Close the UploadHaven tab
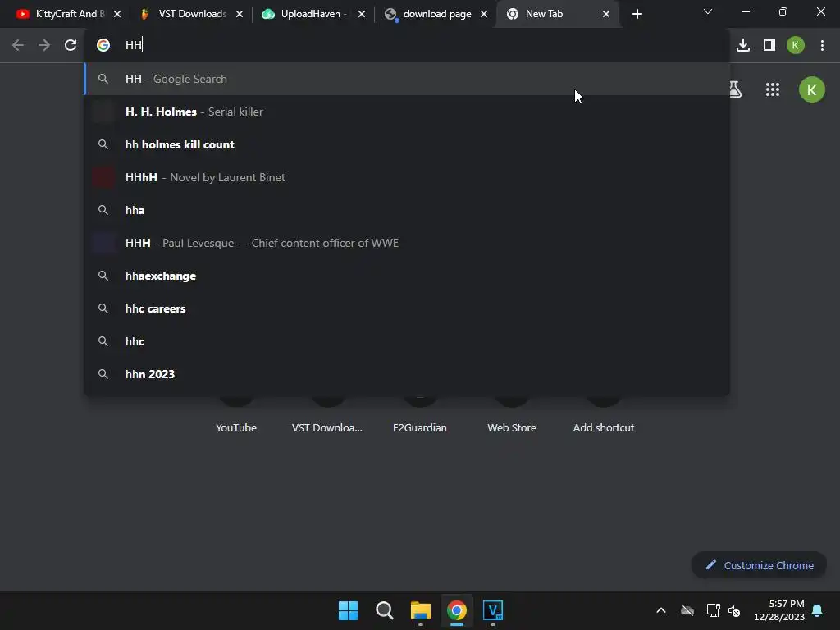The width and height of the screenshot is (840, 630). coord(362,14)
